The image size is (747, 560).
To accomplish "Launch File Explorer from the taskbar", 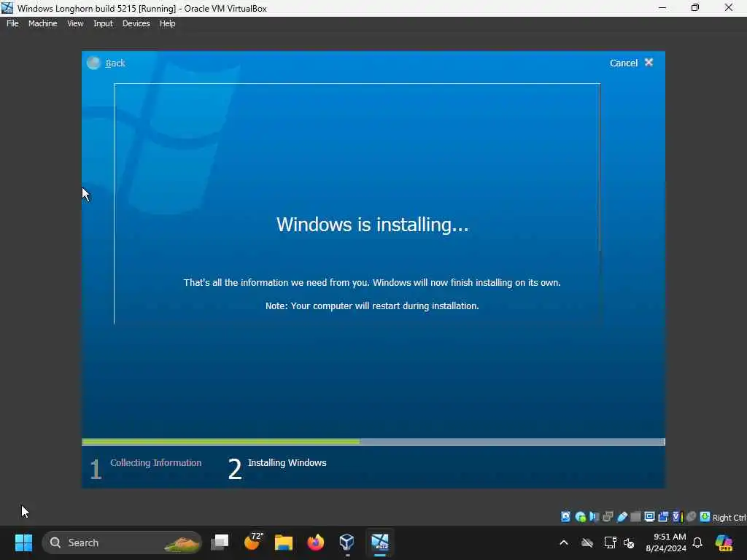I will pyautogui.click(x=284, y=542).
